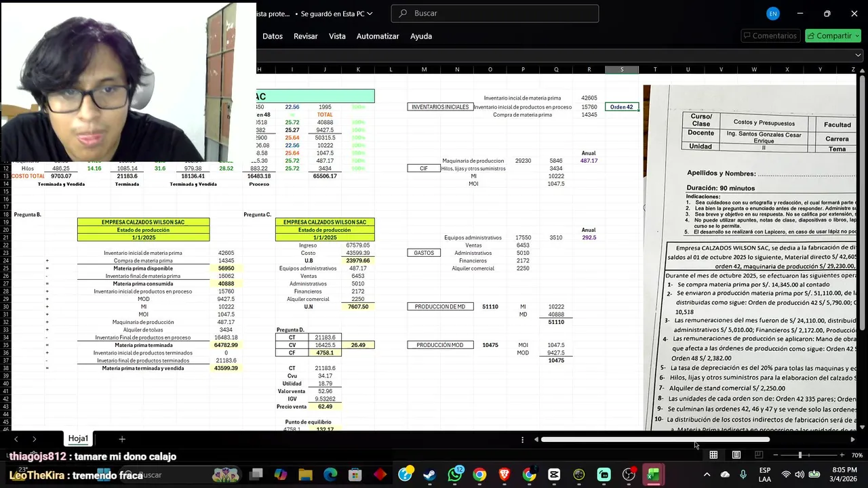Open Brave browser from the taskbar
This screenshot has width=868, height=488.
[504, 474]
